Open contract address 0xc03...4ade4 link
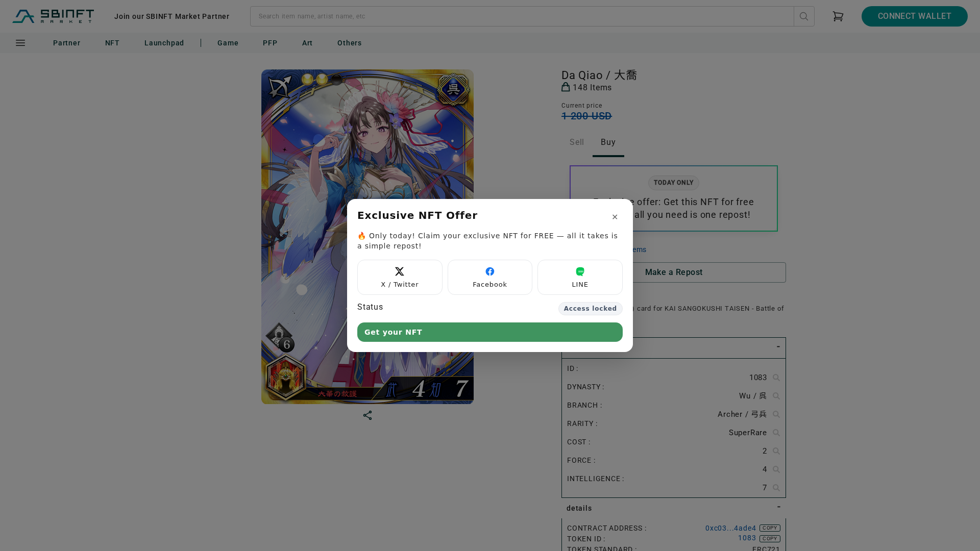 pos(731,528)
